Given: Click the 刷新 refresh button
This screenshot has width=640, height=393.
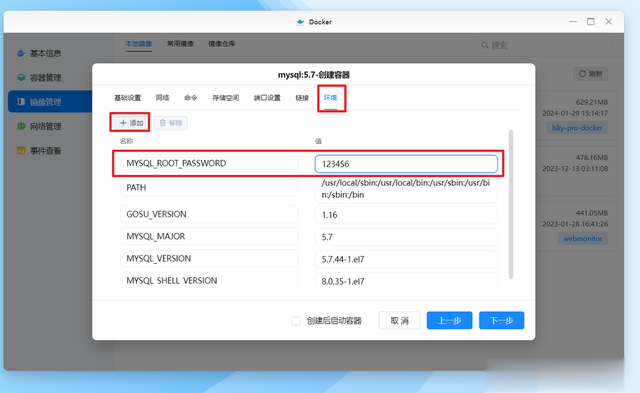Looking at the screenshot, I should 590,73.
